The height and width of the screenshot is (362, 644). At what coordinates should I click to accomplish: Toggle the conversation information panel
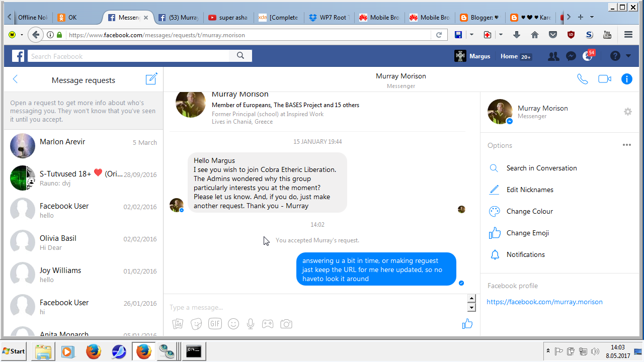626,79
